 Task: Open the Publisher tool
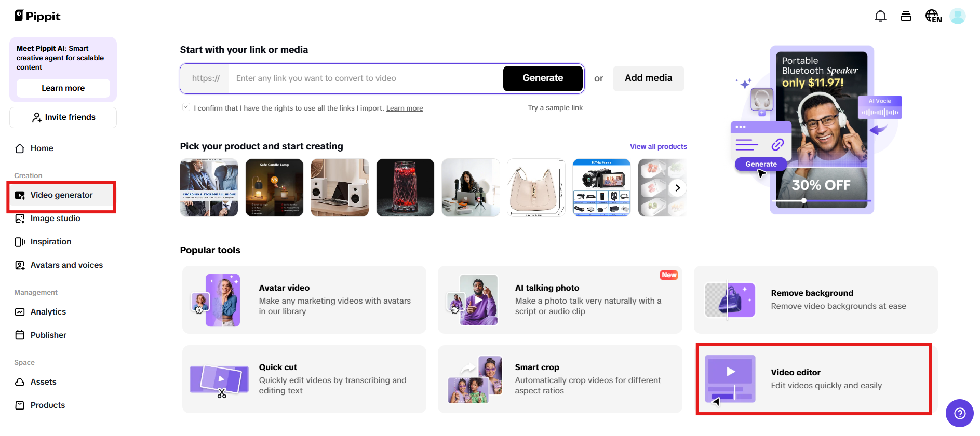(48, 335)
